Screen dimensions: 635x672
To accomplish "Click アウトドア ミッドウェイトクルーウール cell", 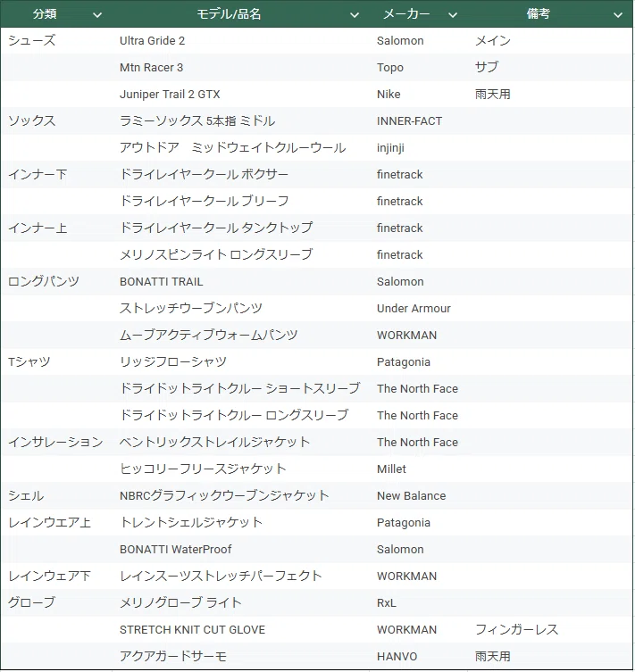I will pos(233,147).
